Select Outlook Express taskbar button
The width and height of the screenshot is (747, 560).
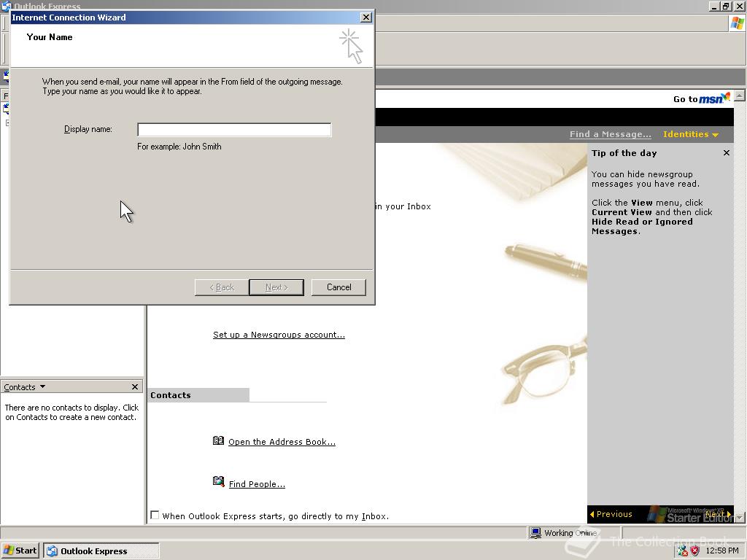pos(101,551)
